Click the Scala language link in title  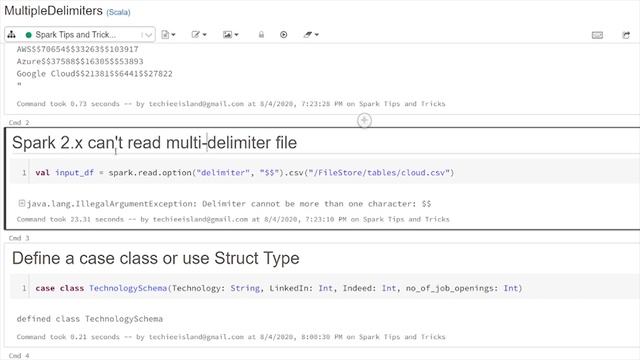click(x=118, y=12)
